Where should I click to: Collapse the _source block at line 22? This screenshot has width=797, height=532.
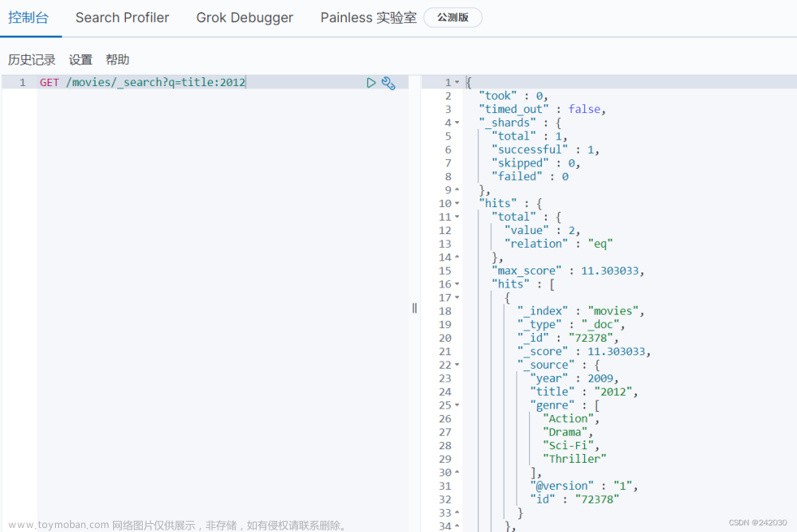click(x=457, y=366)
